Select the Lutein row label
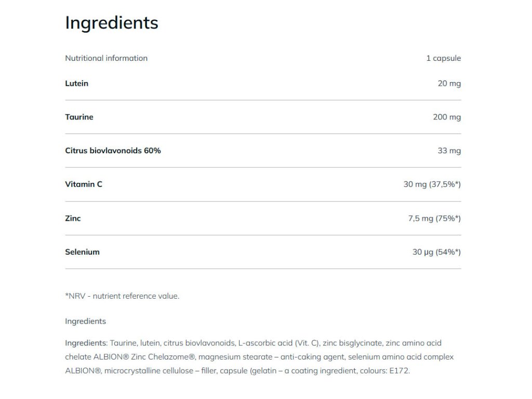532x399 pixels. click(76, 83)
